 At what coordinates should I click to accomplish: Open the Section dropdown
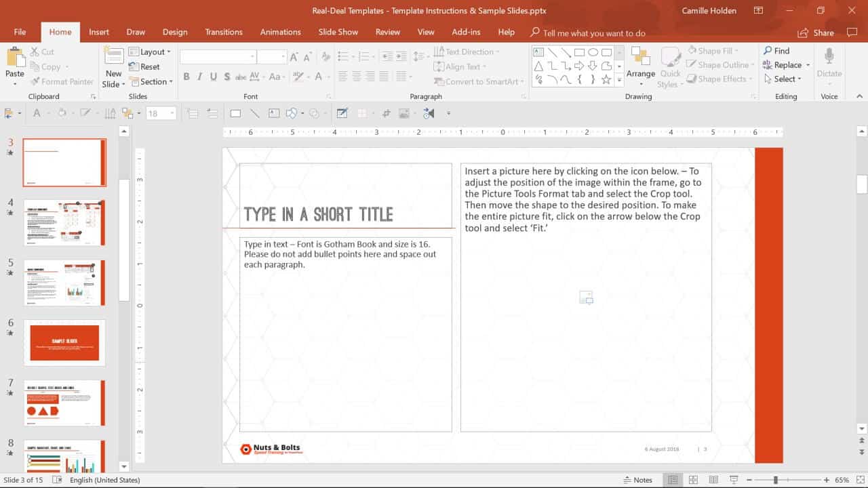coord(151,81)
